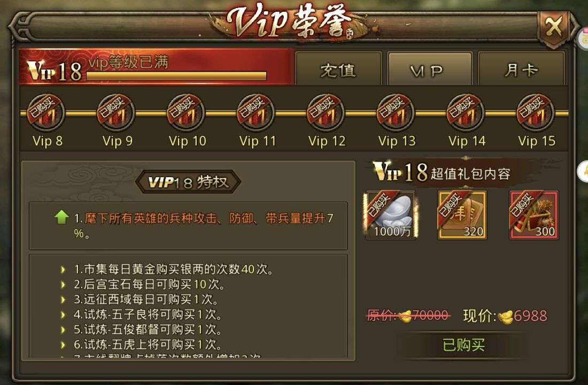588x385 pixels.
Task: Open the Vip 14 gift pack icon
Action: (465, 113)
